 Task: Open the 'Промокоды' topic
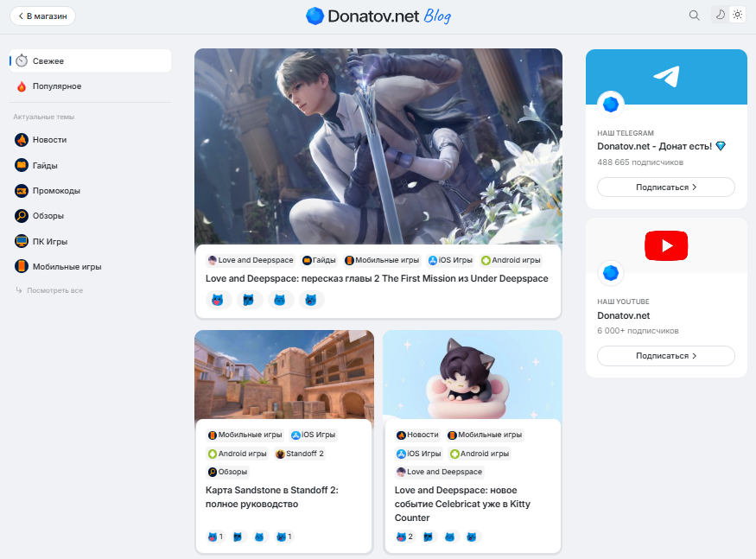[x=56, y=191]
